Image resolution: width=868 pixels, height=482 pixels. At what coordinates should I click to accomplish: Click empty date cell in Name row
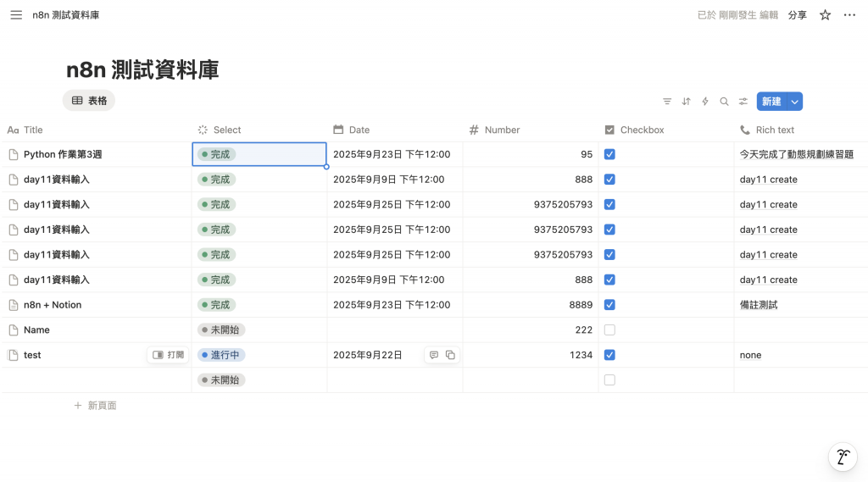point(395,330)
